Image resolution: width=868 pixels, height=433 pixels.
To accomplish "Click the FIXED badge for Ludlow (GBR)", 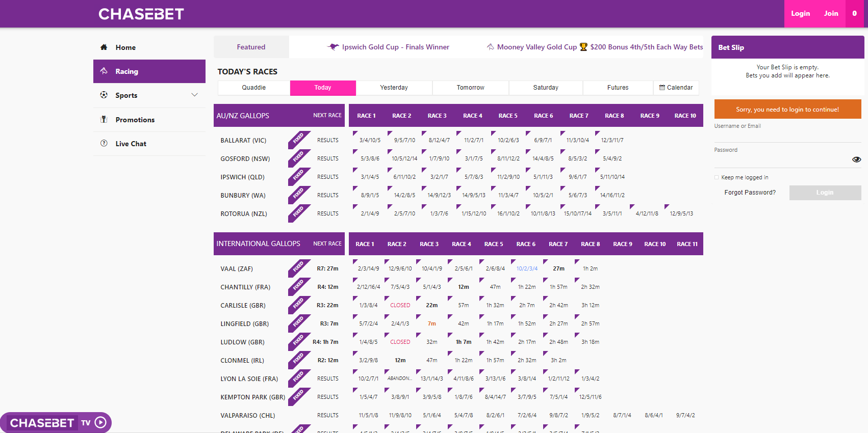I will 299,341.
